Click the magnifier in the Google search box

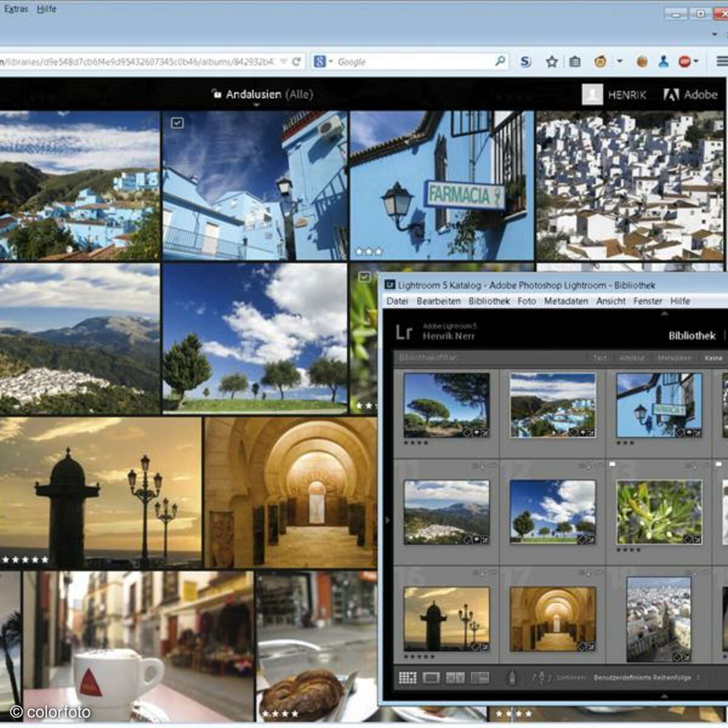pyautogui.click(x=500, y=61)
